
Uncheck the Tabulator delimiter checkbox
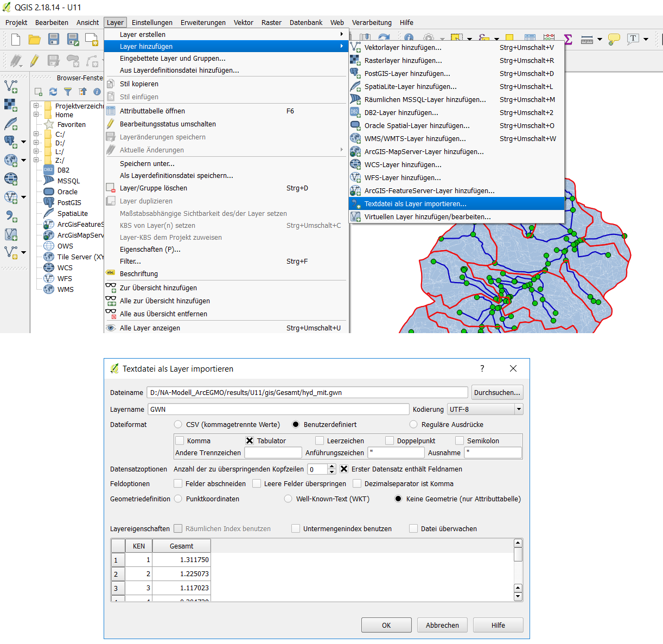(250, 441)
